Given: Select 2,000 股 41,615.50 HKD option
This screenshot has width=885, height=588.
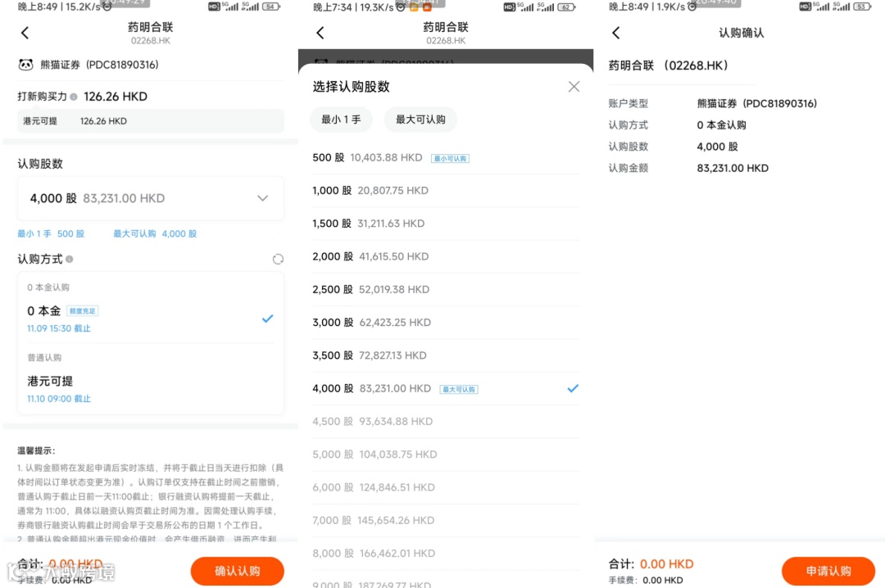Looking at the screenshot, I should coord(446,257).
